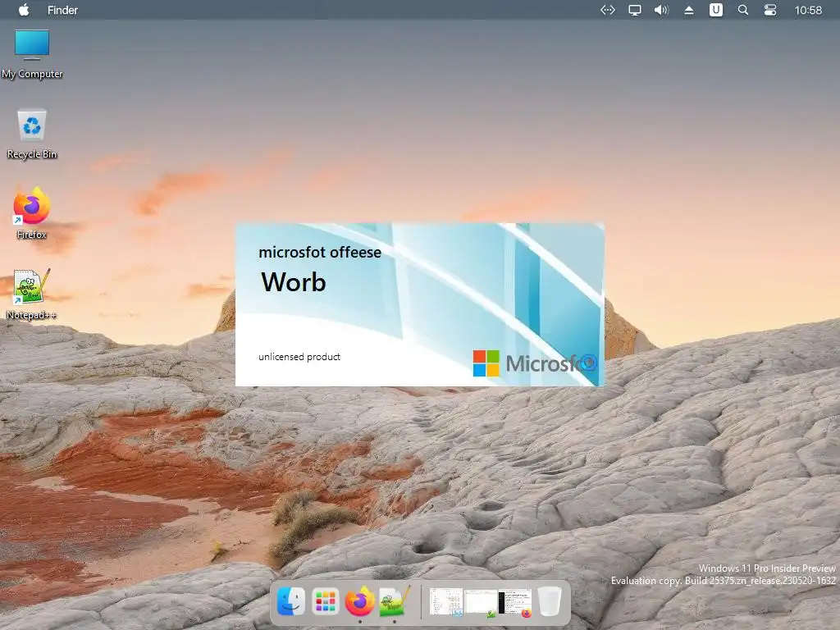Click the eject icon in menu bar

point(689,10)
